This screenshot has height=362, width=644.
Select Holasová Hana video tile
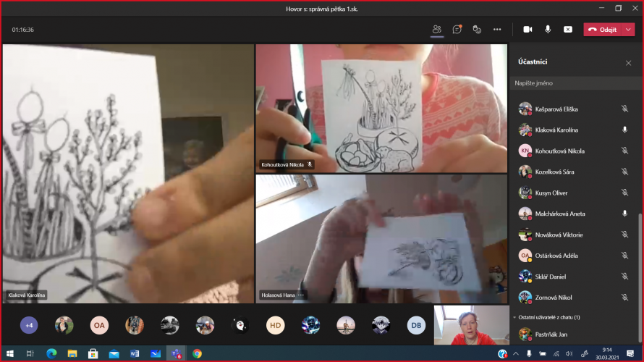[x=381, y=239]
